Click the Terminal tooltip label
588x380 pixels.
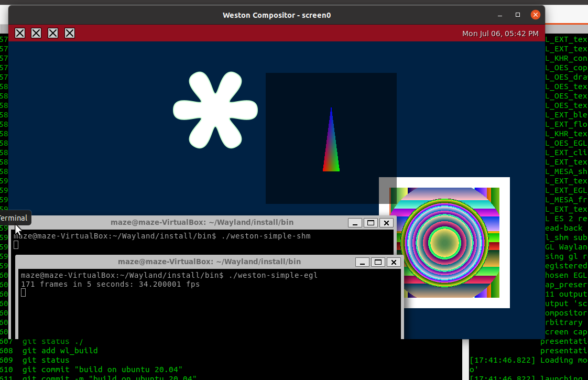coord(13,218)
